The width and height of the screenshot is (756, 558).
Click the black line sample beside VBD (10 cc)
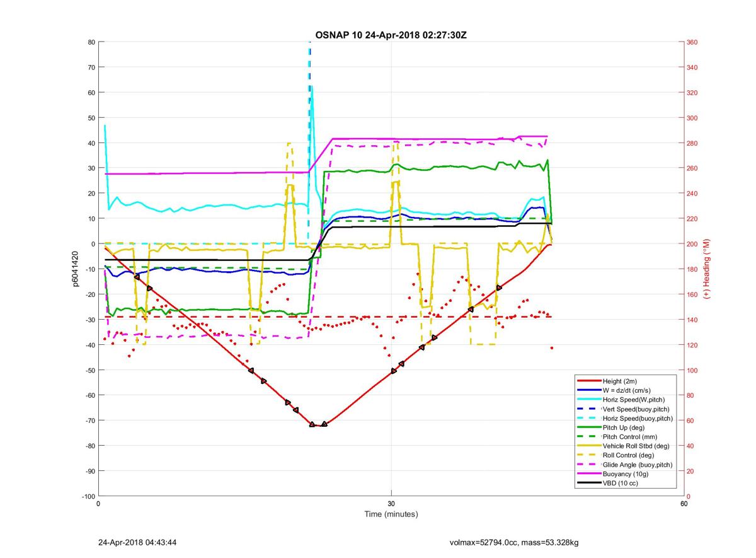click(x=588, y=482)
